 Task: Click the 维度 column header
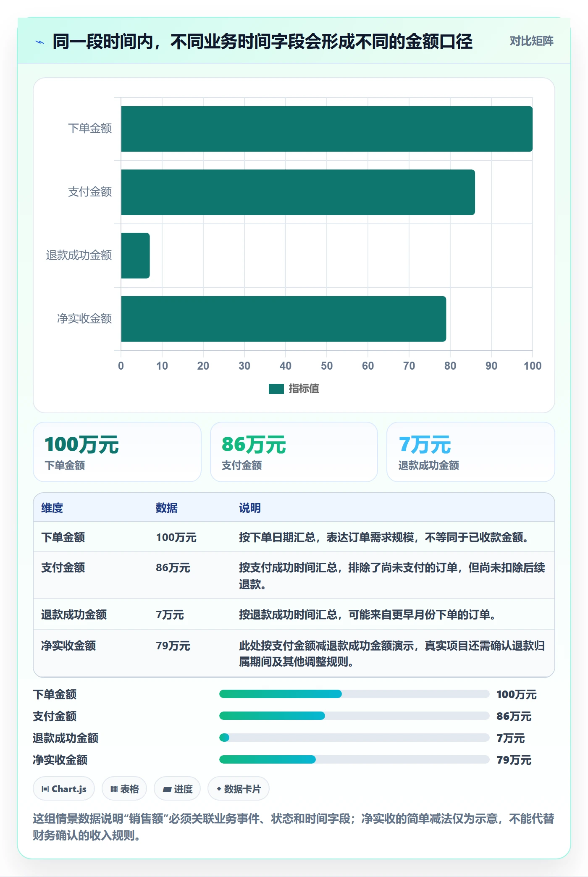click(52, 508)
